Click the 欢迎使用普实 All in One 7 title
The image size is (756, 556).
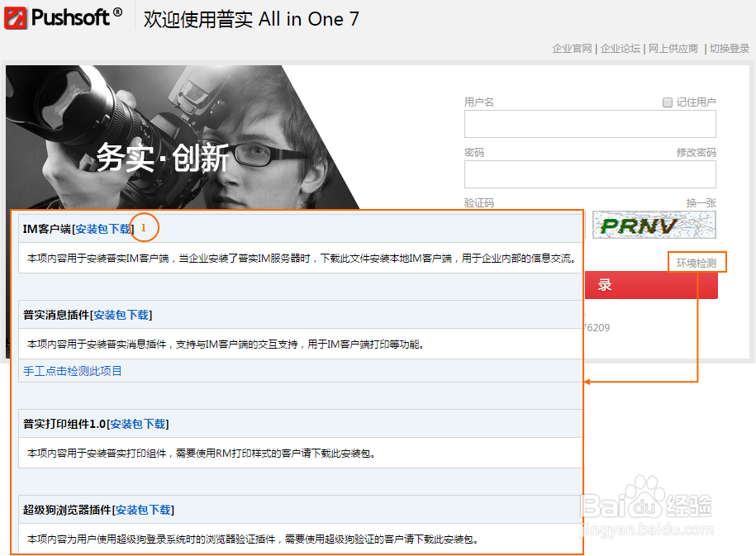click(251, 19)
